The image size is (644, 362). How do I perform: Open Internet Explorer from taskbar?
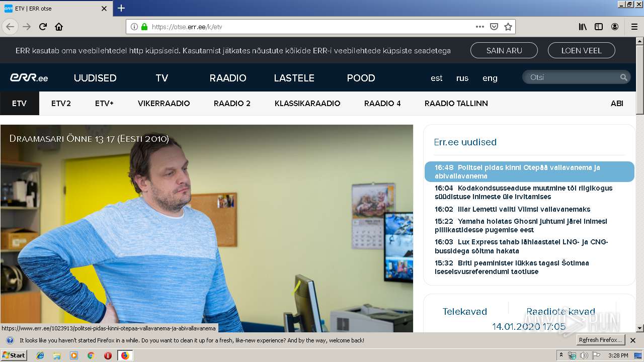(40, 355)
